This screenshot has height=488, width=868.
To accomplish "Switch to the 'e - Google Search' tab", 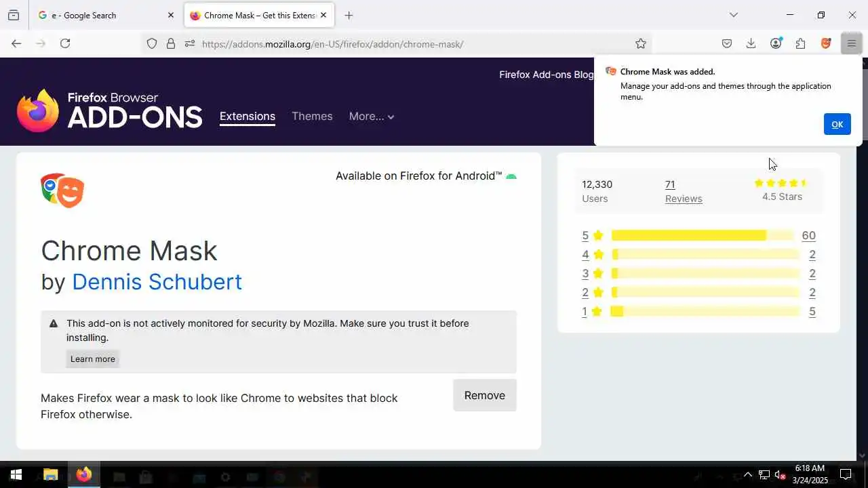I will [x=105, y=15].
